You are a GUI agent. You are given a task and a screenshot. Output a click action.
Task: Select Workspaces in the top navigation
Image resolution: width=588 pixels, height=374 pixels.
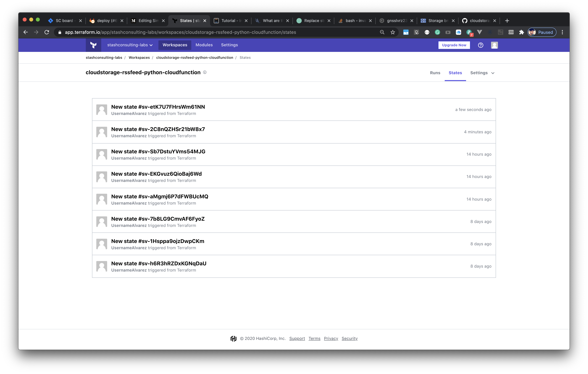(x=175, y=45)
